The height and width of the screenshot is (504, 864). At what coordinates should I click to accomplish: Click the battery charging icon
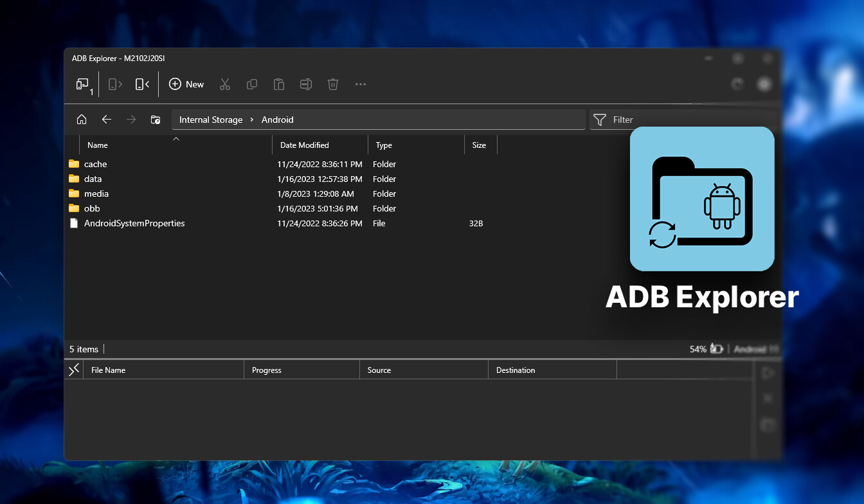(717, 349)
